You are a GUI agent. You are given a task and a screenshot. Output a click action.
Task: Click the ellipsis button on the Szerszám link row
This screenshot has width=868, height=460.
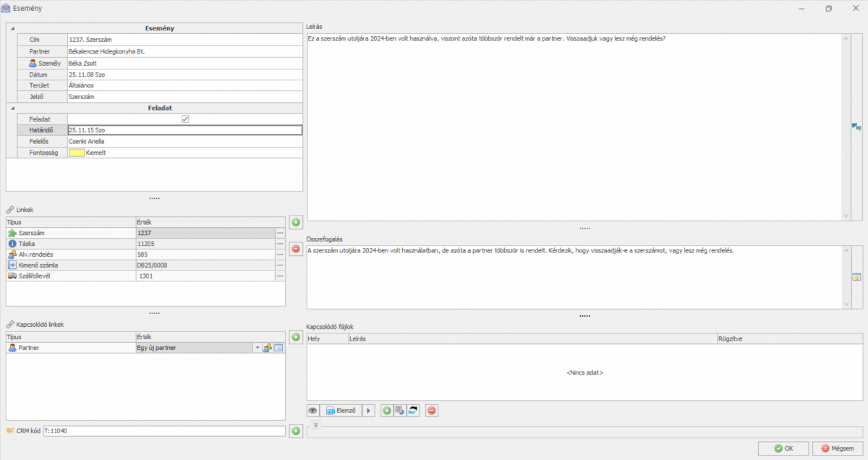point(280,233)
